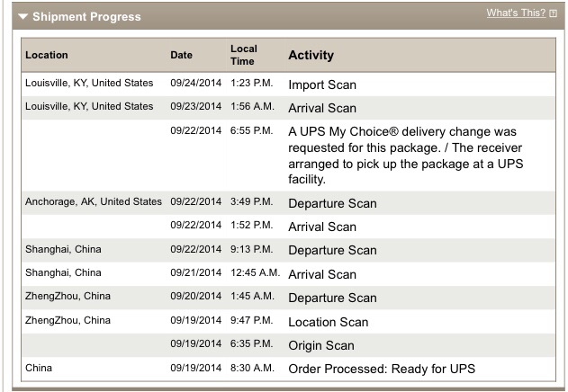The height and width of the screenshot is (392, 568).
Task: Click the Anchorage Arrival Scan at 1:52 P.M.
Action: click(322, 227)
